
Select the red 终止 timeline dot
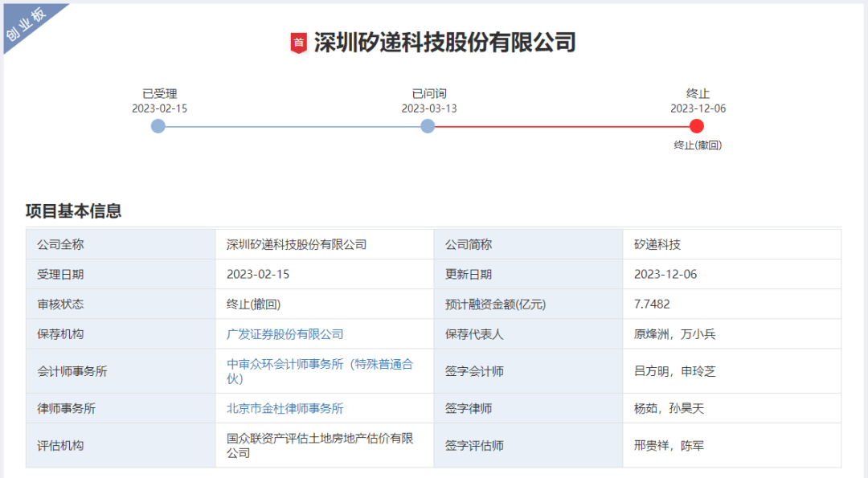coord(697,126)
